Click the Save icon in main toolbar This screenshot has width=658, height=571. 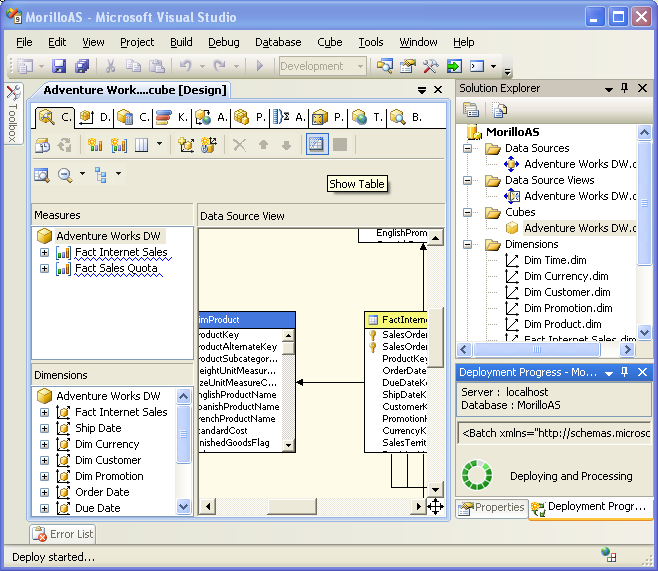click(x=59, y=66)
